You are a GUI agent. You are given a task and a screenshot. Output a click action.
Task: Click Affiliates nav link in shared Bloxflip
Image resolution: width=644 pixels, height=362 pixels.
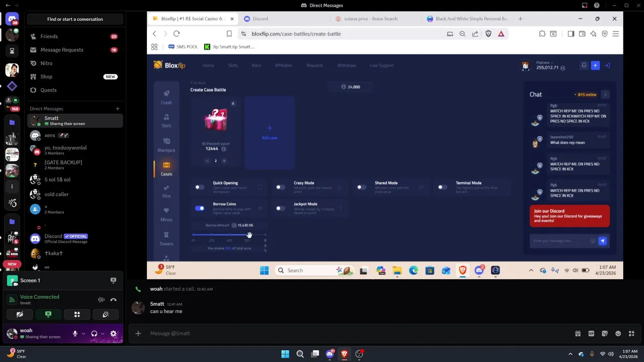point(283,65)
